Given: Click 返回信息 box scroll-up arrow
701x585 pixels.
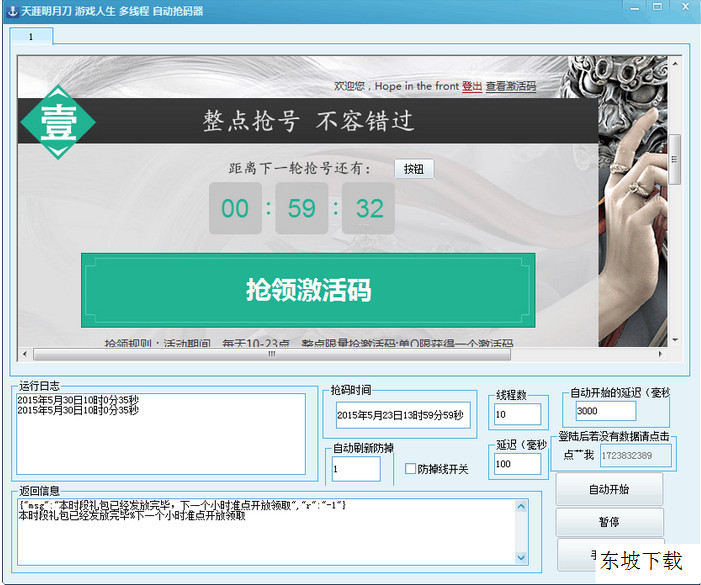Looking at the screenshot, I should tap(521, 508).
